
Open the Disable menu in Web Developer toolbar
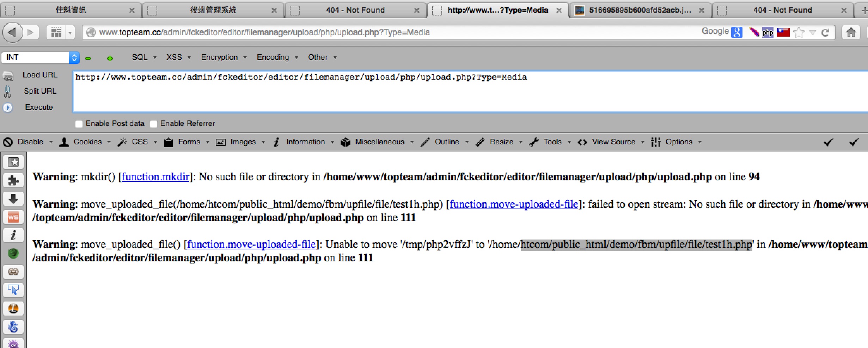point(28,142)
